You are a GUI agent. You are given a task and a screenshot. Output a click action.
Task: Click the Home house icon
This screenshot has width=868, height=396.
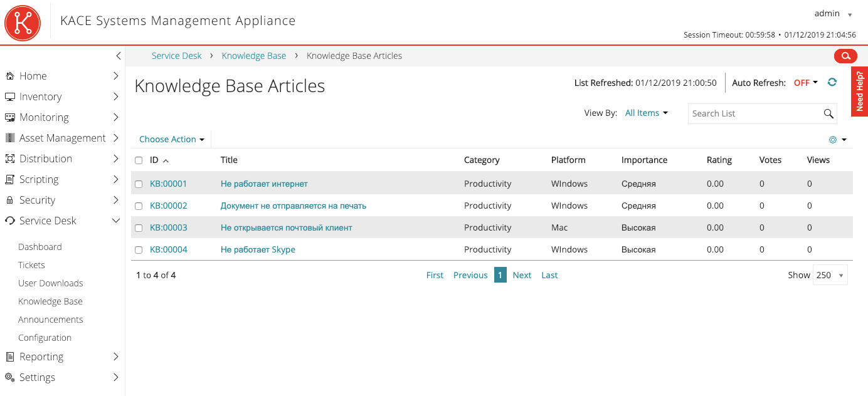[10, 76]
